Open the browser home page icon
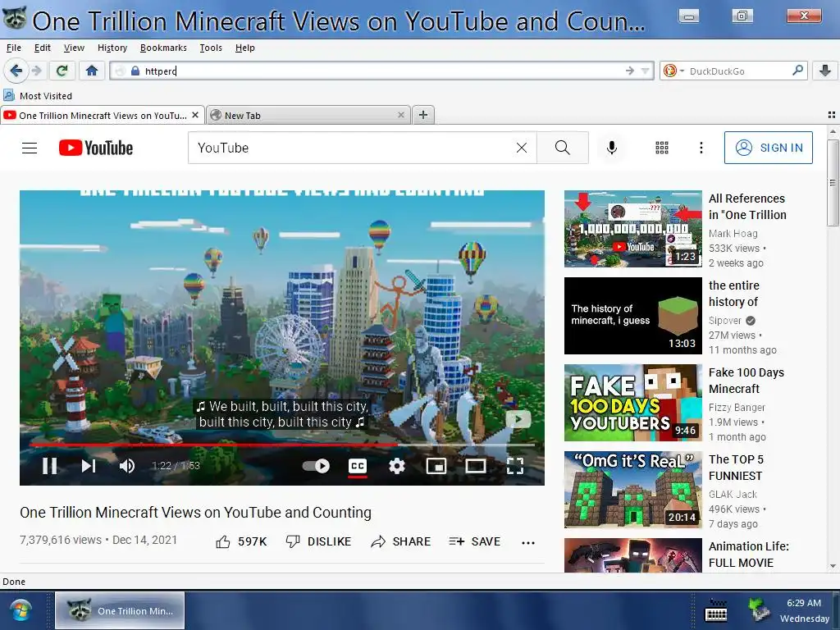The height and width of the screenshot is (630, 840). (x=92, y=71)
